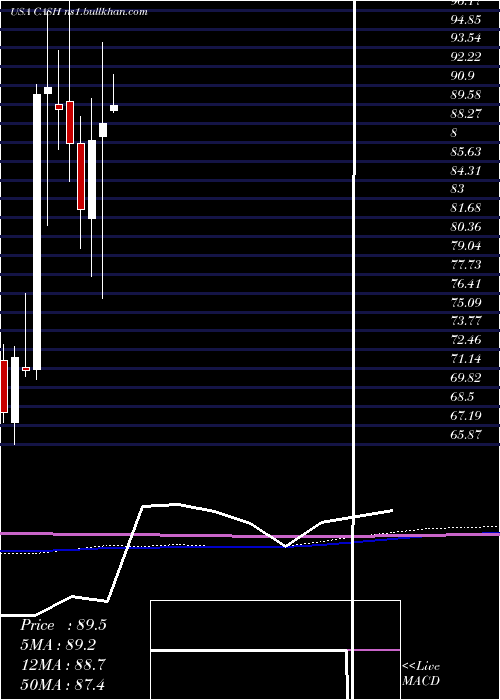Select the 79.04 axis value
500x700 pixels.
(466, 246)
